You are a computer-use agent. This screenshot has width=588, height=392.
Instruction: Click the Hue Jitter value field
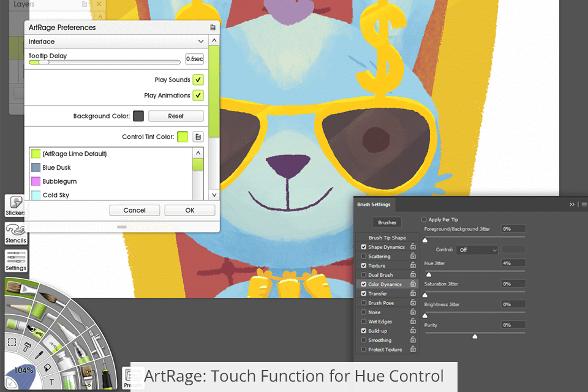coord(513,263)
